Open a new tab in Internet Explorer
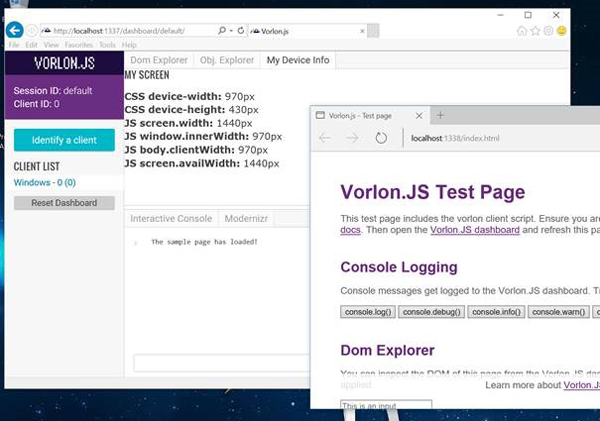This screenshot has width=600, height=421. pos(373,31)
